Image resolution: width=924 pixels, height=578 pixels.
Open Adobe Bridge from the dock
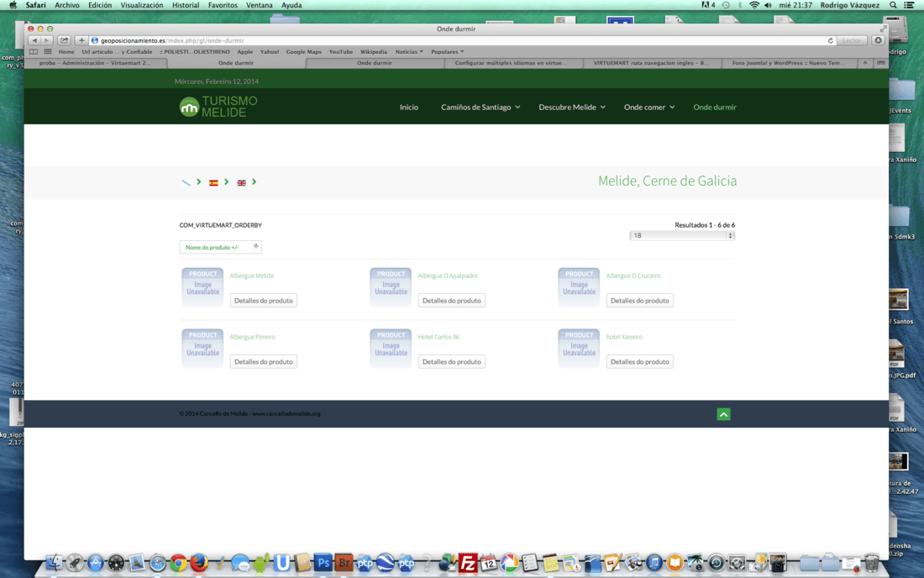(344, 563)
